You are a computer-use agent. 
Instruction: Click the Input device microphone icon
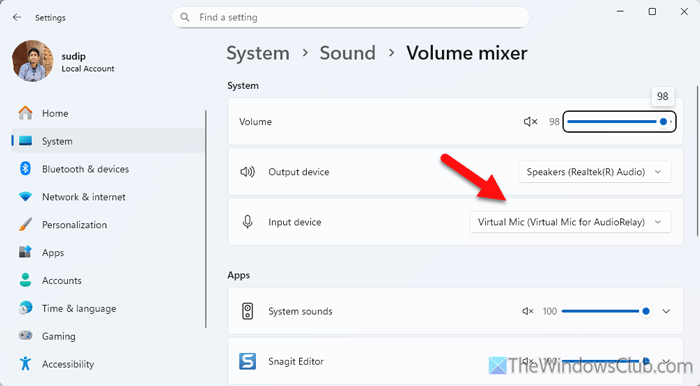tap(247, 222)
